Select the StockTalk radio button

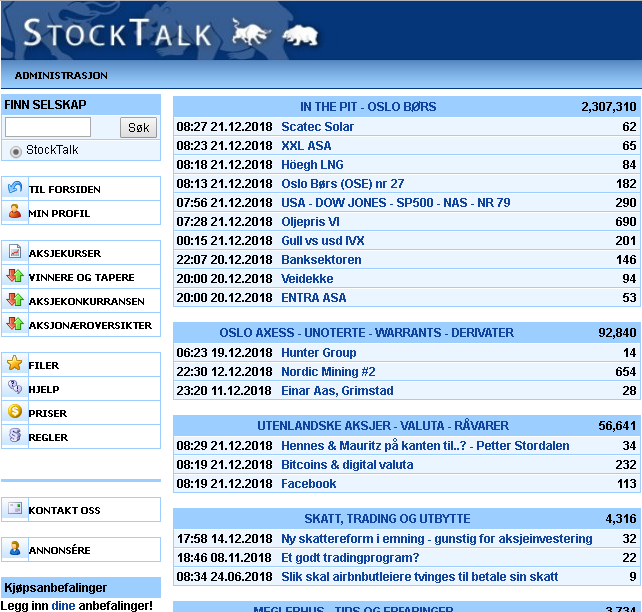(x=15, y=151)
